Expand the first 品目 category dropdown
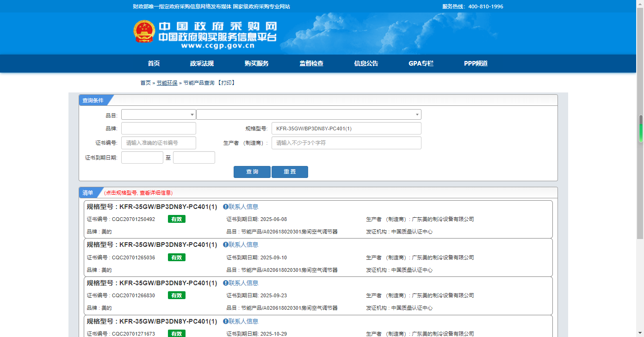 click(x=159, y=115)
